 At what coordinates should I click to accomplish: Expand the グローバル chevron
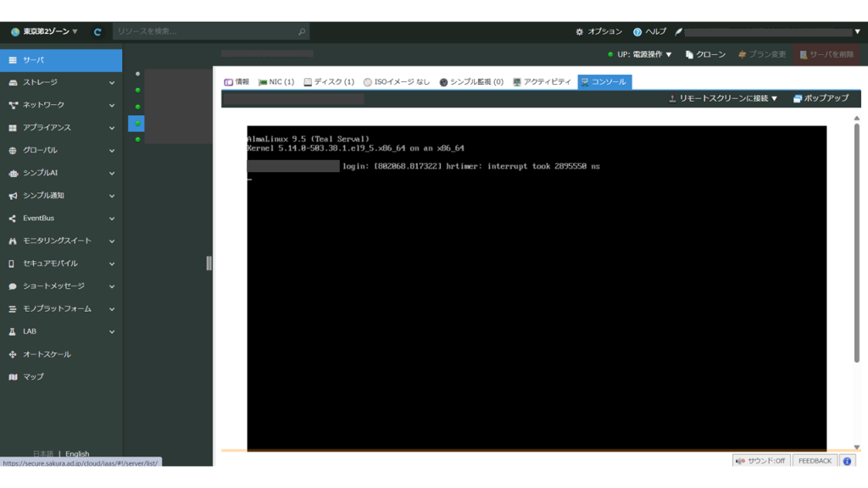(x=112, y=151)
